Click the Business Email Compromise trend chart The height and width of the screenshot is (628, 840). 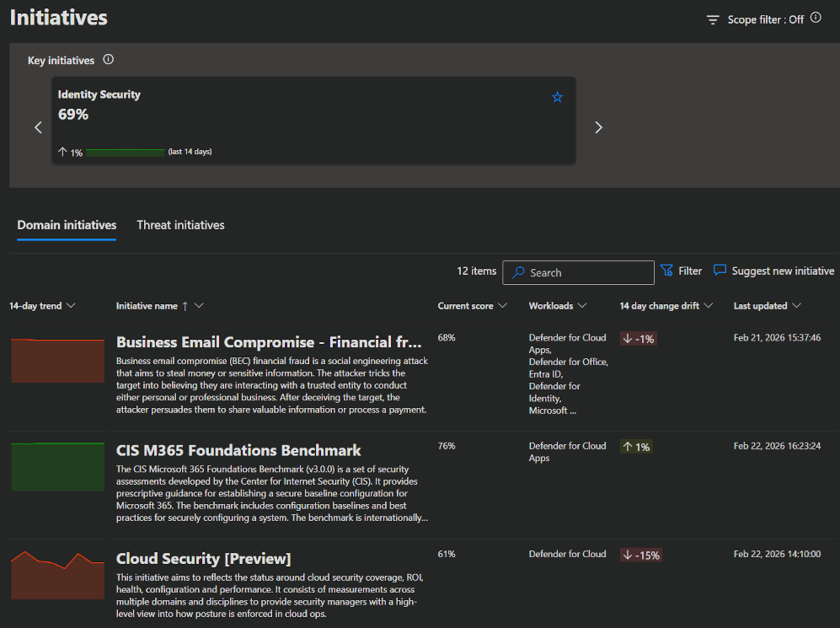pos(57,360)
